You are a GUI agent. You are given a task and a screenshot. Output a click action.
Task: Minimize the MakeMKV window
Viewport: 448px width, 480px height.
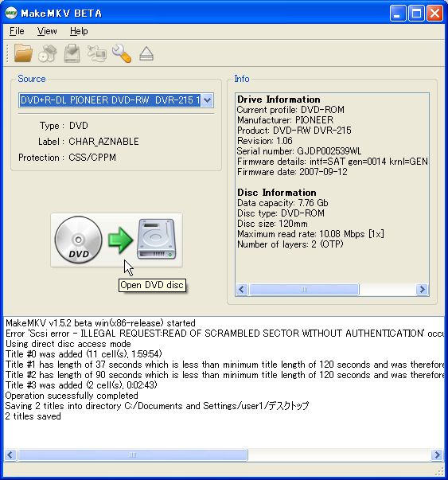point(398,14)
